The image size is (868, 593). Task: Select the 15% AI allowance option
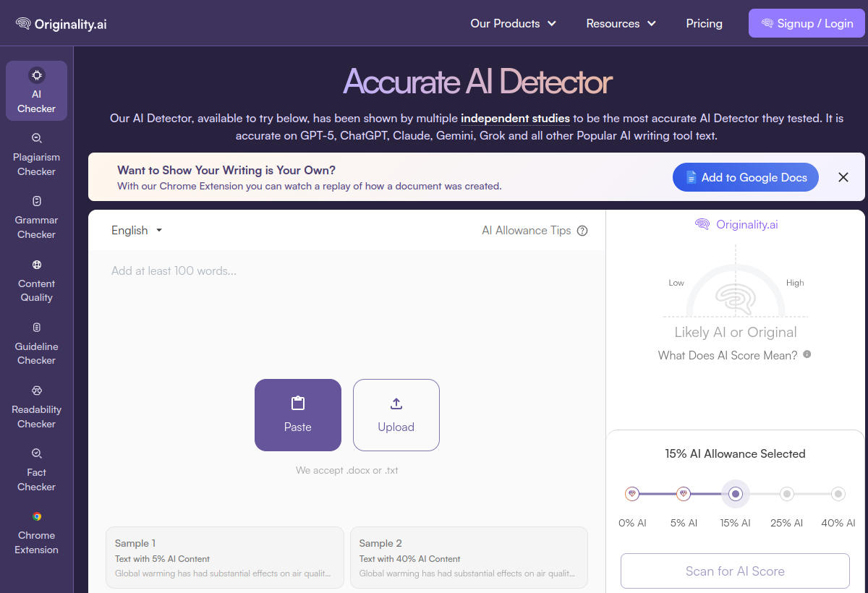(736, 494)
